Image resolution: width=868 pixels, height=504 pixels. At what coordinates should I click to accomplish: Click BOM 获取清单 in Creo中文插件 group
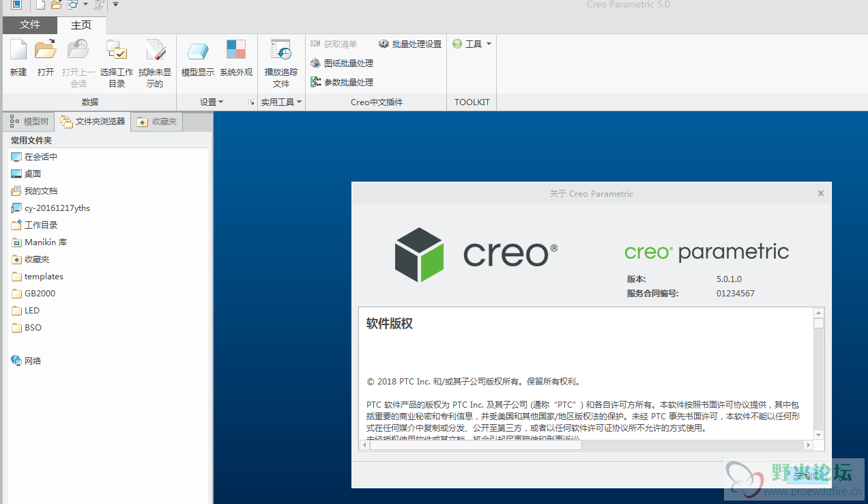[x=334, y=44]
